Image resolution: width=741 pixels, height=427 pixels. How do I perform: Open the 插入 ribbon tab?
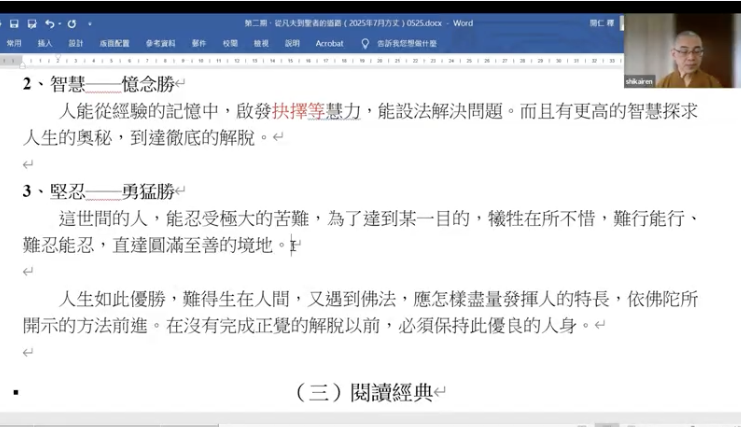click(45, 44)
